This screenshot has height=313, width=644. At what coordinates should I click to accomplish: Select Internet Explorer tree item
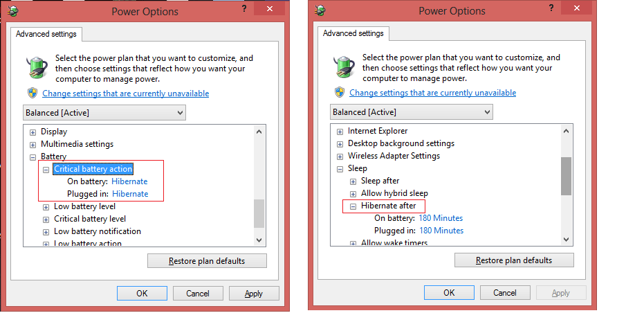click(378, 131)
